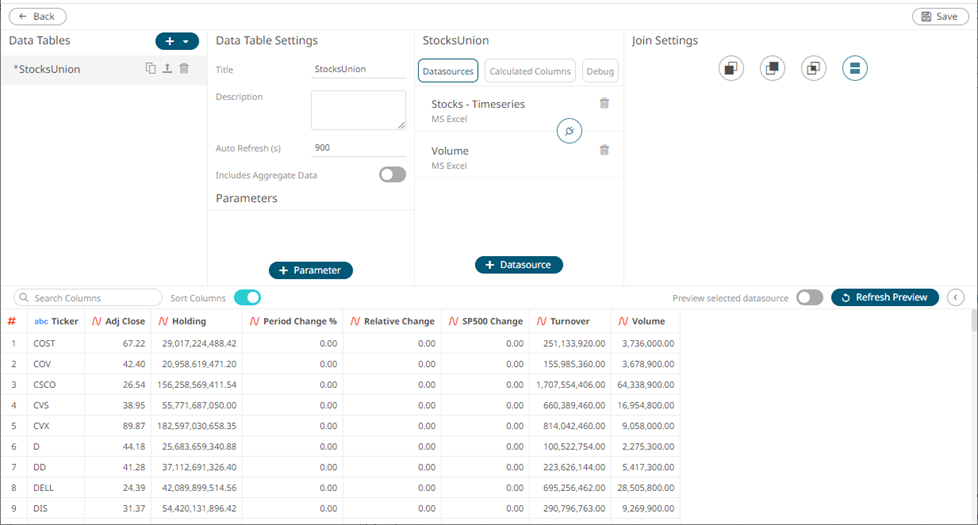Enable Preview selected datasource toggle
978x525 pixels.
tap(810, 297)
